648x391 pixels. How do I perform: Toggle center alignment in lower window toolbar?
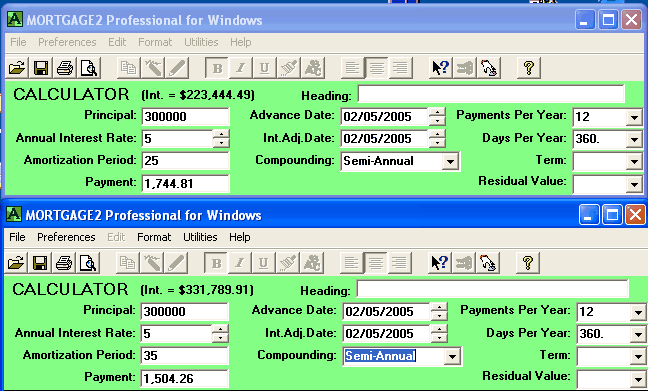(376, 263)
